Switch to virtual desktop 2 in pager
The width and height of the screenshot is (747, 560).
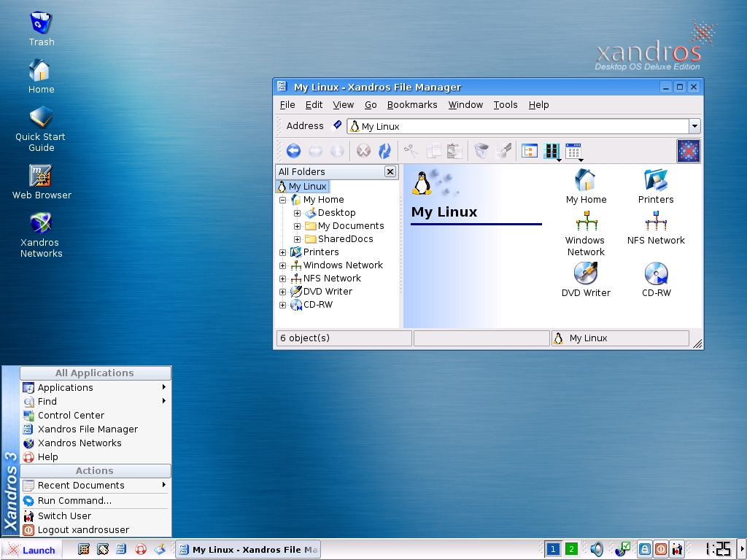point(571,549)
